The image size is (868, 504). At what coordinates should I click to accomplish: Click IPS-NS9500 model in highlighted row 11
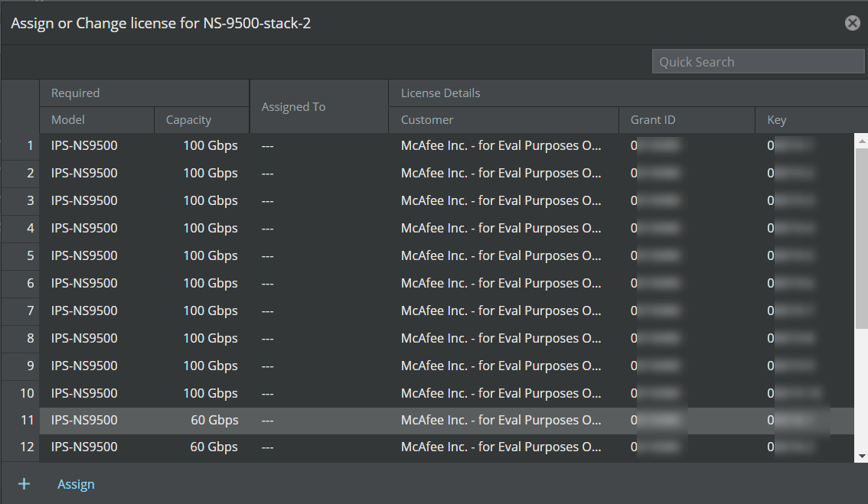[x=84, y=421]
